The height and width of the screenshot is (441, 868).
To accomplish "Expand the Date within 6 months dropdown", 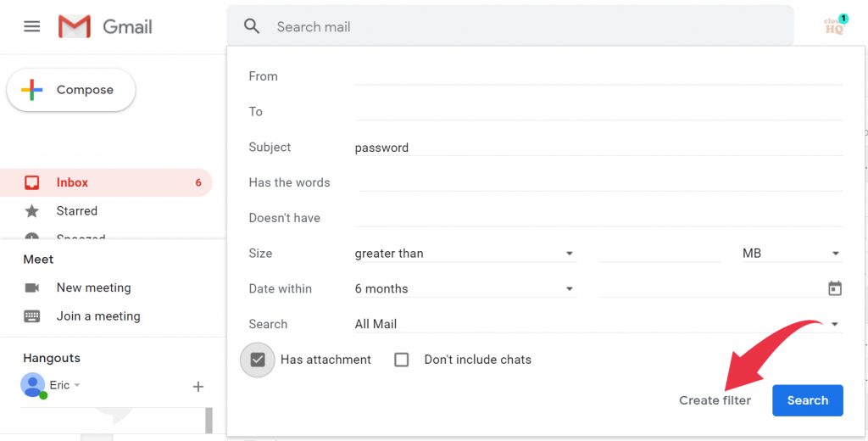I will coord(465,288).
